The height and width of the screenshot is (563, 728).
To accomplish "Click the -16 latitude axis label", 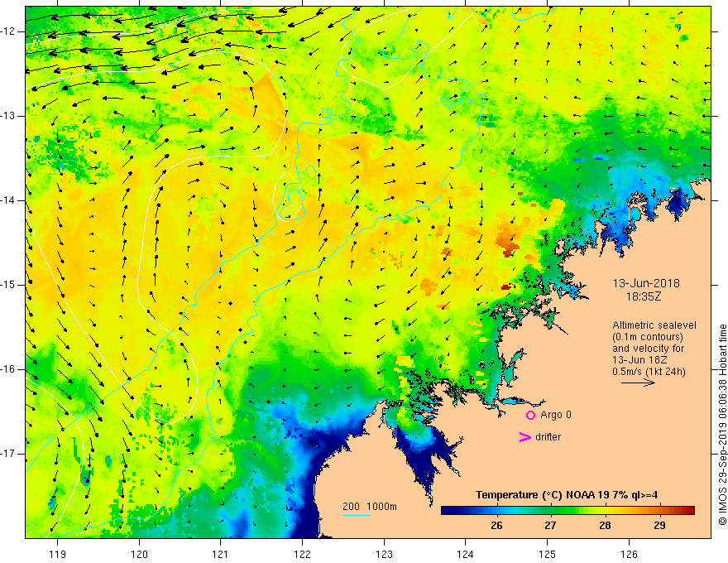I will (9, 369).
